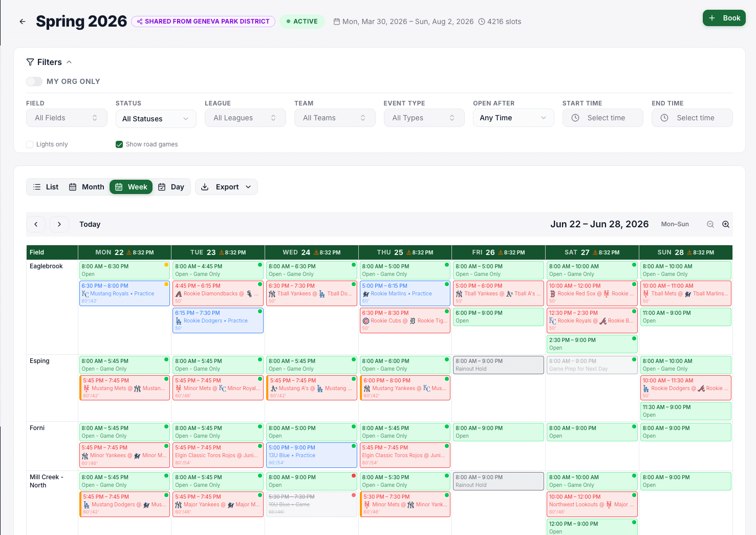The width and height of the screenshot is (756, 535).
Task: Expand the Export chevron
Action: [248, 187]
